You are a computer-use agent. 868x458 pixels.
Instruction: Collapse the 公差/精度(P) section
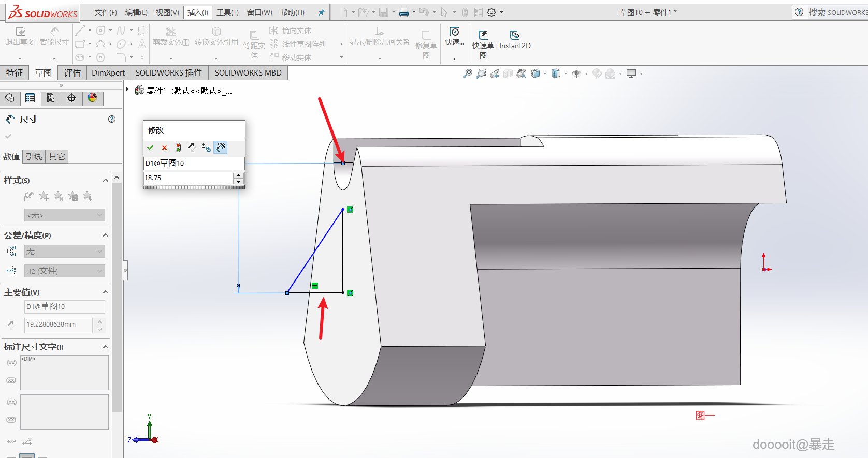pyautogui.click(x=106, y=235)
